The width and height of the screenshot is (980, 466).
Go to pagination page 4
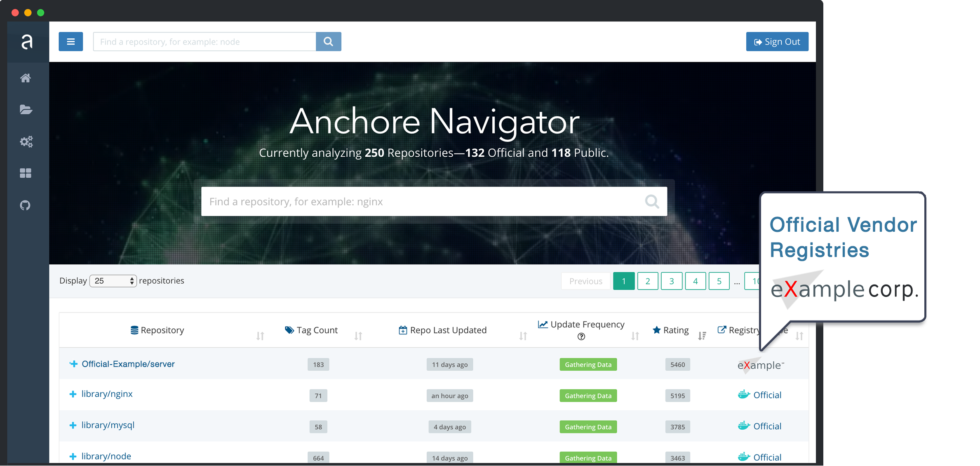pos(696,281)
